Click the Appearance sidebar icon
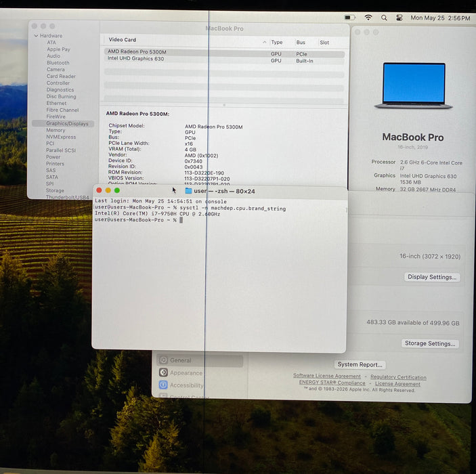Viewport: 476px width, 474px height. 163,372
